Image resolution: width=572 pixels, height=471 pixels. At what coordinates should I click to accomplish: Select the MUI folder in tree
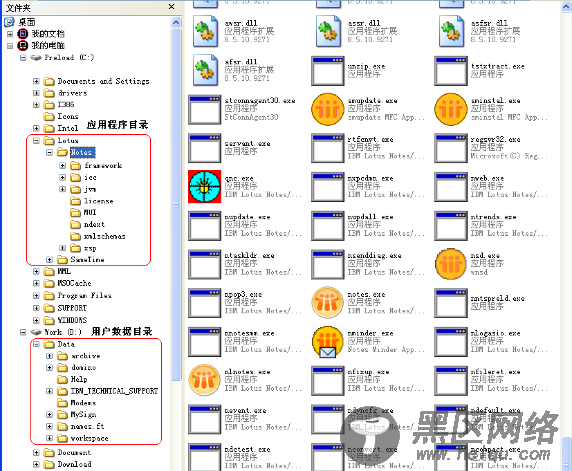point(83,212)
